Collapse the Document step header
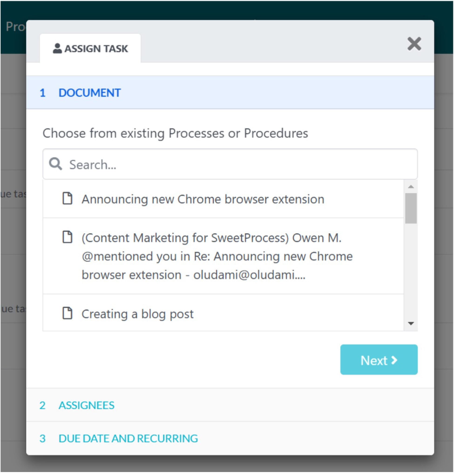The height and width of the screenshot is (476, 455). tap(230, 93)
